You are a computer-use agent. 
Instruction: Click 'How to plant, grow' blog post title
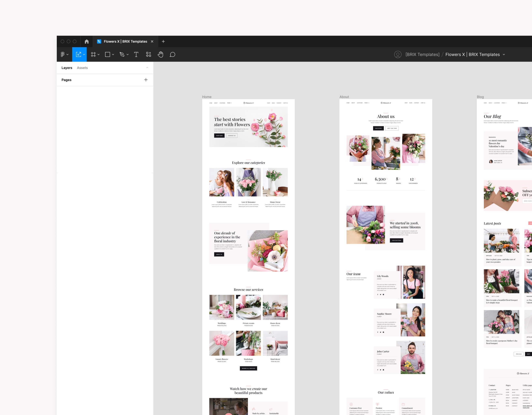click(501, 261)
